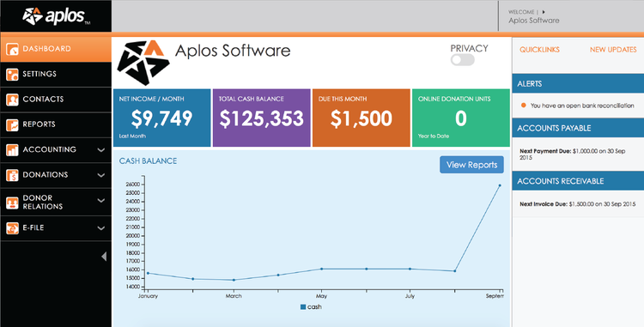Click the Total Cash Balance tile
644x327 pixels.
[262, 118]
